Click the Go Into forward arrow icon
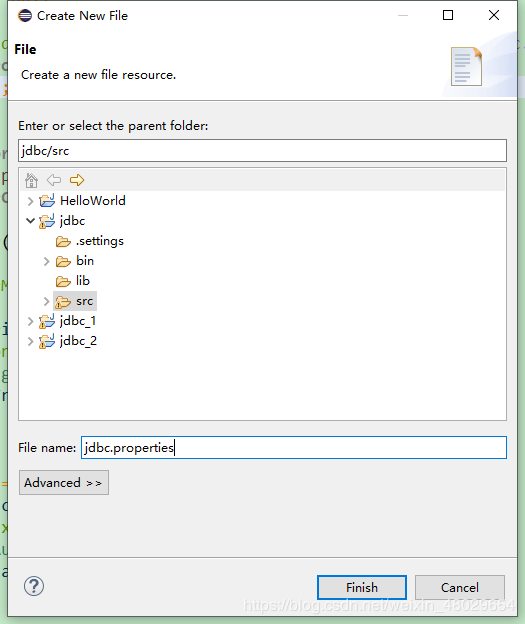 pos(77,180)
